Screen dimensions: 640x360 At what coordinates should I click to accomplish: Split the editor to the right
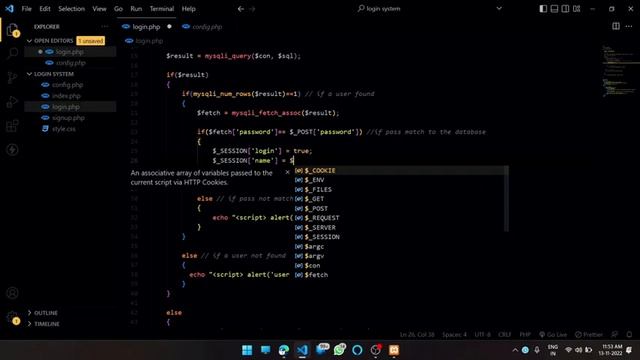616,27
